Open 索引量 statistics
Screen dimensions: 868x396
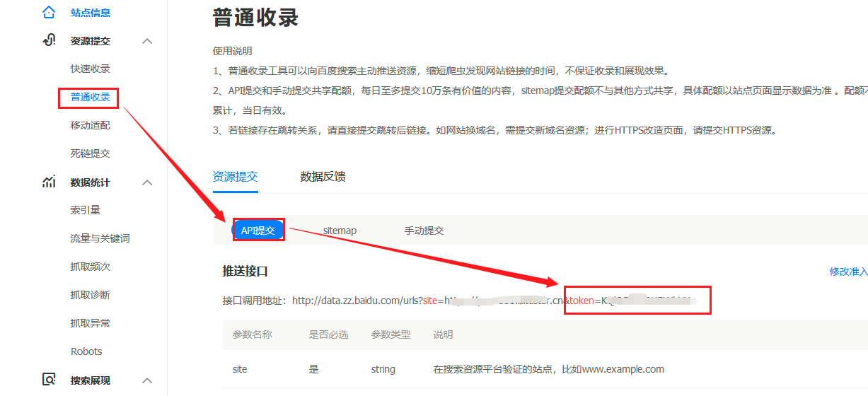coord(85,210)
